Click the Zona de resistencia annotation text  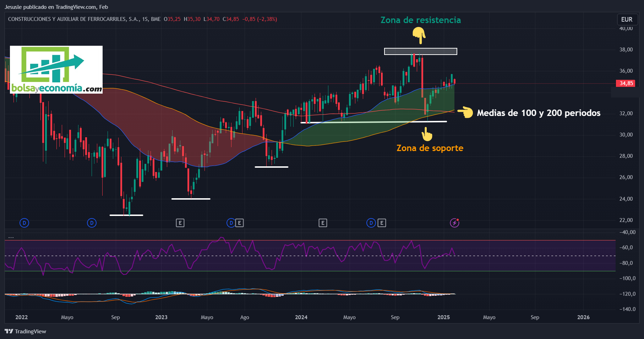421,20
